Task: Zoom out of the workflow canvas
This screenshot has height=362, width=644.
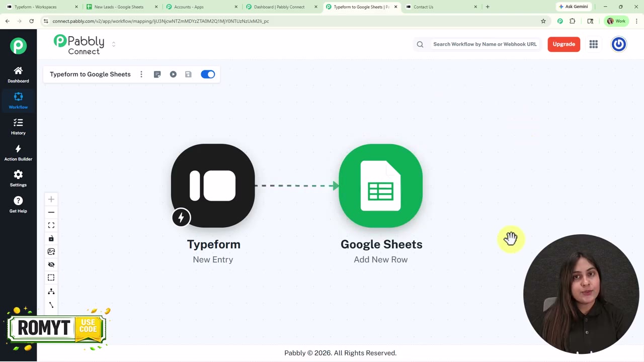Action: 51,212
